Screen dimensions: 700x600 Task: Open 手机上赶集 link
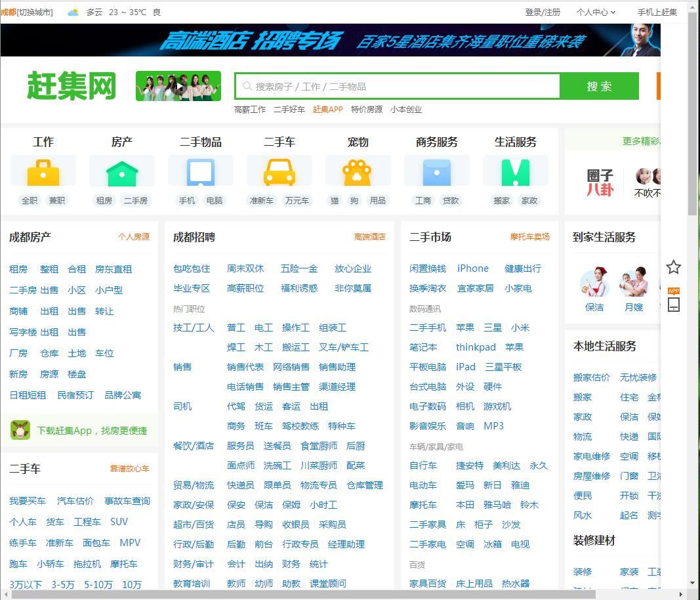point(657,12)
